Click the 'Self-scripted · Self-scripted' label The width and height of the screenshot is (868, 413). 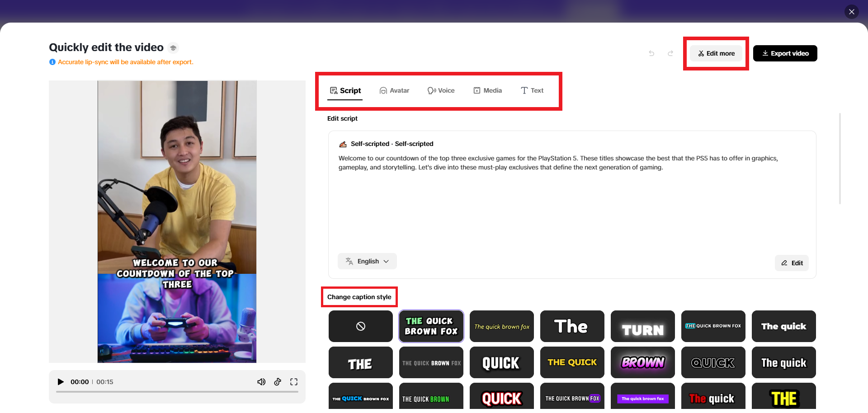pos(392,144)
